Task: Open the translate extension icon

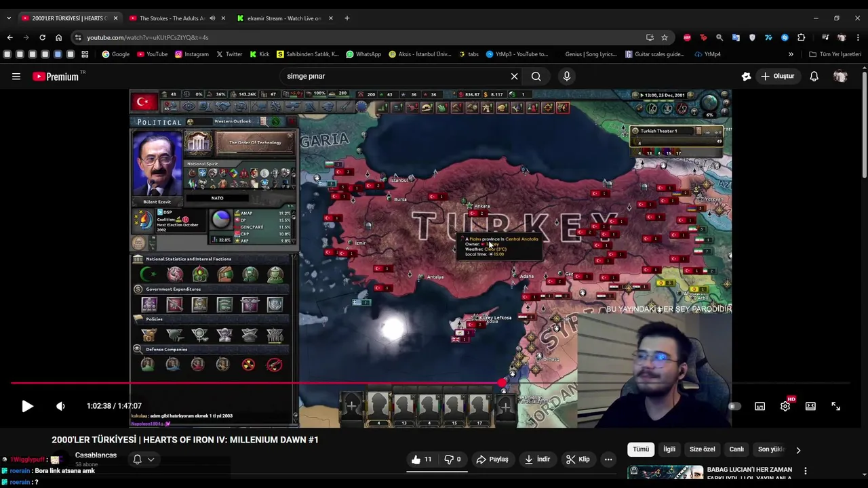Action: [x=736, y=37]
